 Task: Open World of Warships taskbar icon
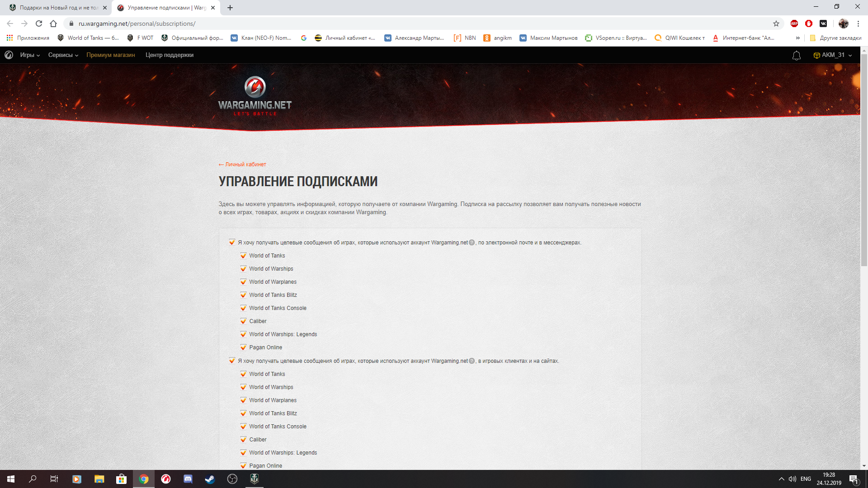point(255,479)
